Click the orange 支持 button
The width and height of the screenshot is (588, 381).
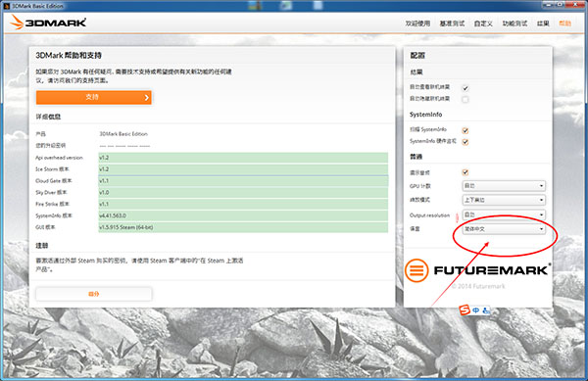tap(94, 97)
